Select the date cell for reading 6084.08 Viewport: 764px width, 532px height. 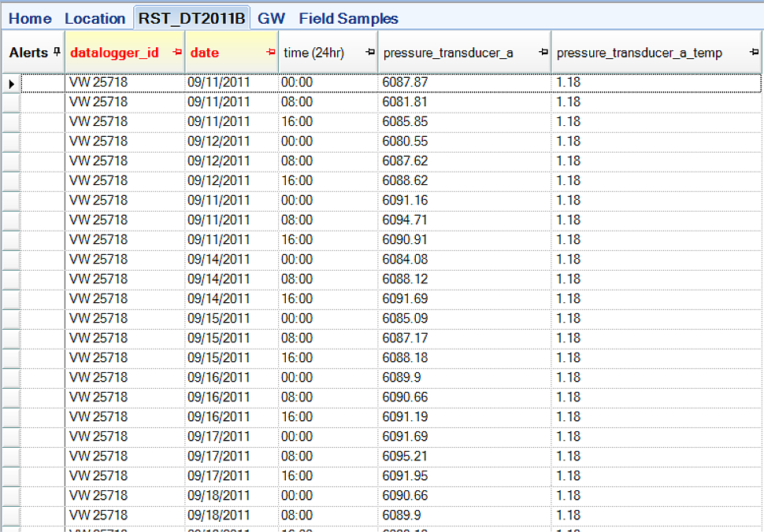(x=232, y=260)
